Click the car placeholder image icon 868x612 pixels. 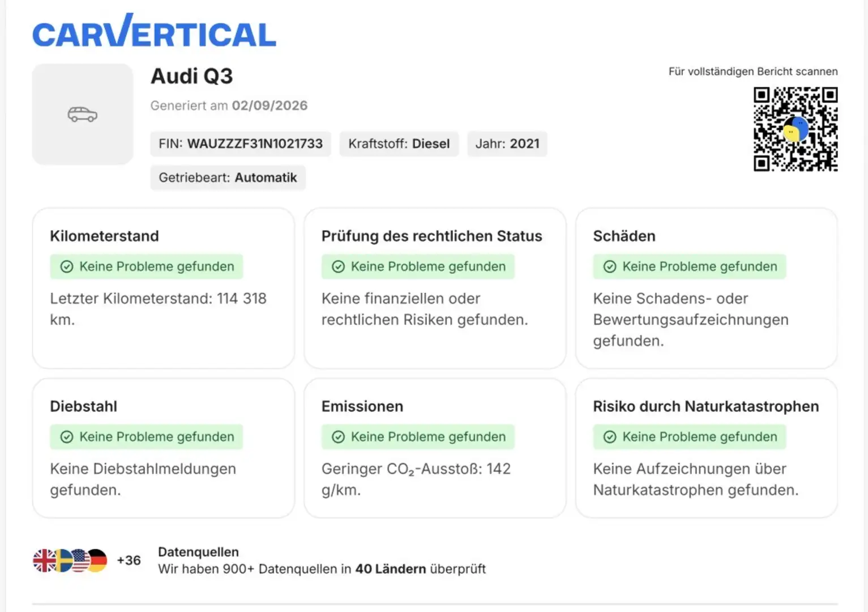pyautogui.click(x=83, y=114)
